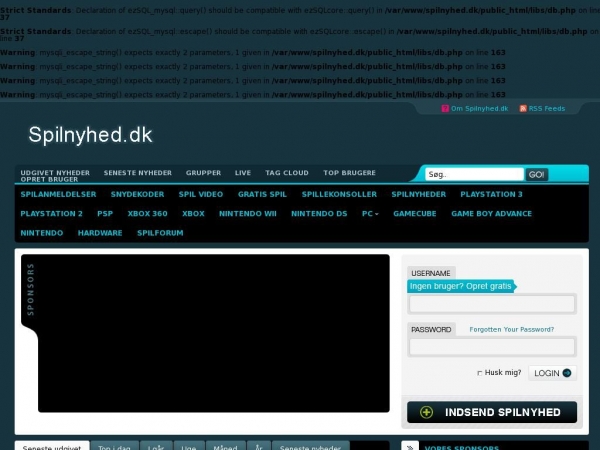Open the Grupper menu item
Image resolution: width=600 pixels, height=450 pixels.
coord(203,173)
